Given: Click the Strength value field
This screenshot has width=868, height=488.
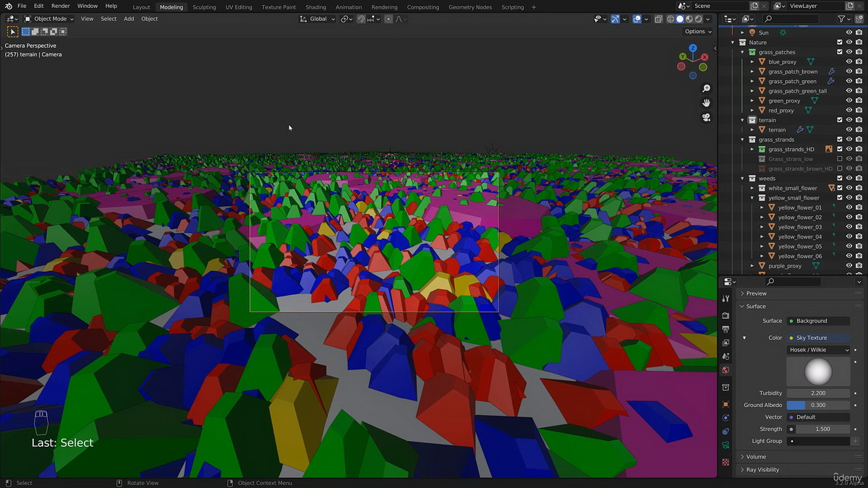Looking at the screenshot, I should point(822,429).
